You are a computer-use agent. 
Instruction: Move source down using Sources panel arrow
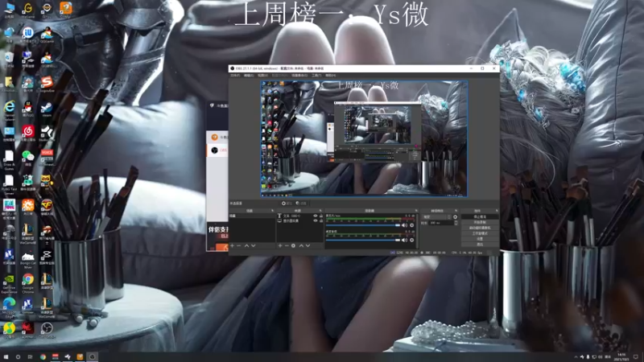(308, 246)
